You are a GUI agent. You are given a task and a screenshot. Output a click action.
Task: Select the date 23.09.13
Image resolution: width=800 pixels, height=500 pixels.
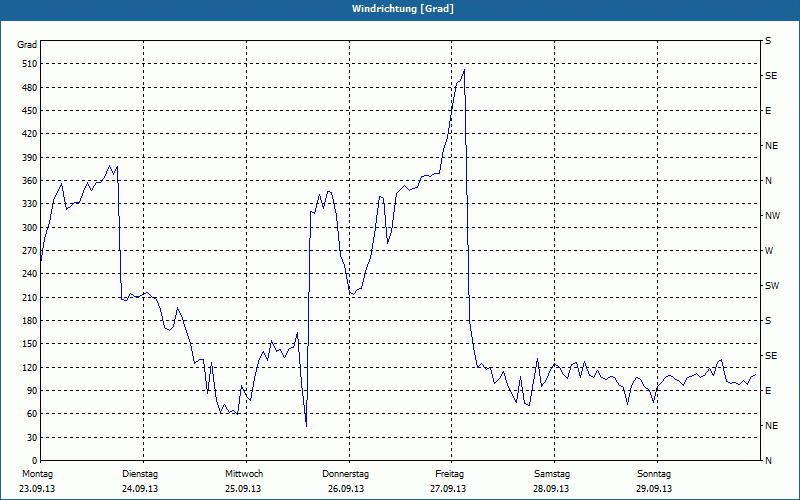(37, 489)
